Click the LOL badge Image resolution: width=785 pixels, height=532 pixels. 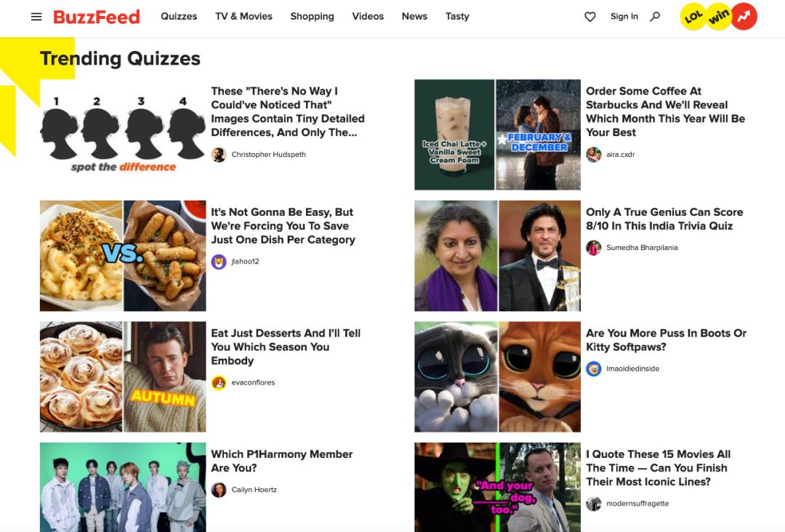(x=693, y=17)
